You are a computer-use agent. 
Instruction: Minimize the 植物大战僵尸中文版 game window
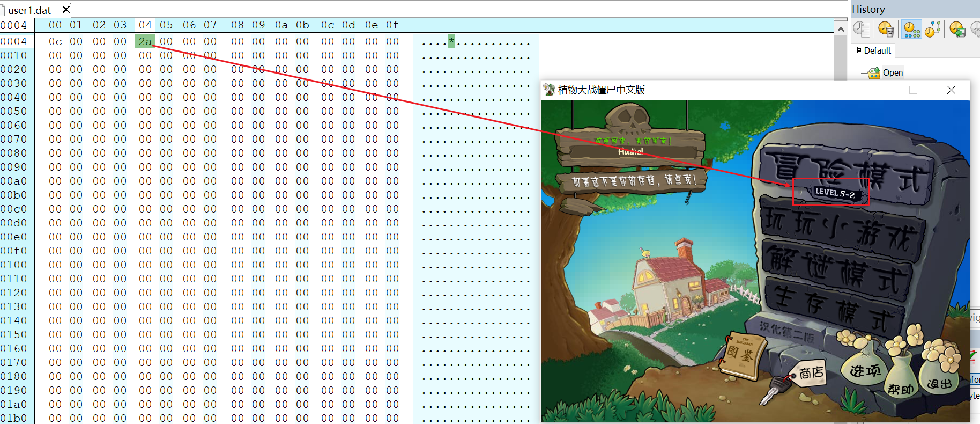tap(876, 90)
